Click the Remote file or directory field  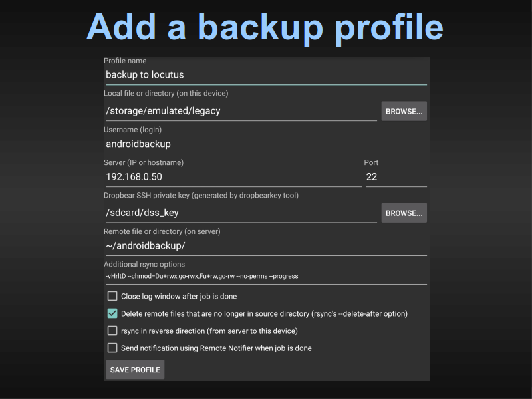pos(267,246)
